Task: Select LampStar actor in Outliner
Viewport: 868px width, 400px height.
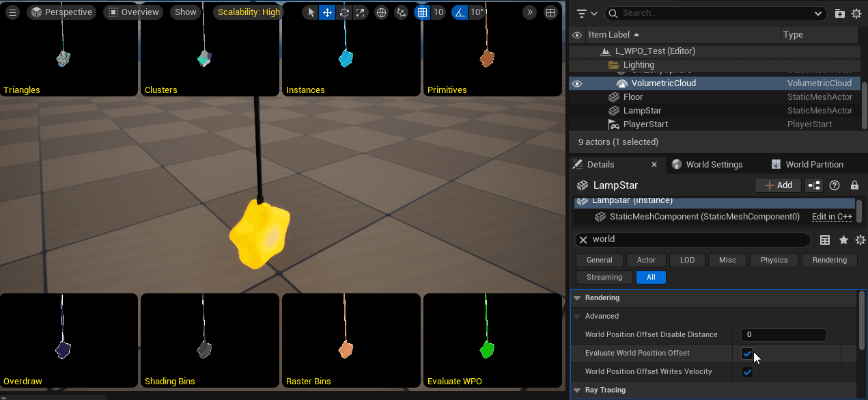Action: [x=714, y=111]
